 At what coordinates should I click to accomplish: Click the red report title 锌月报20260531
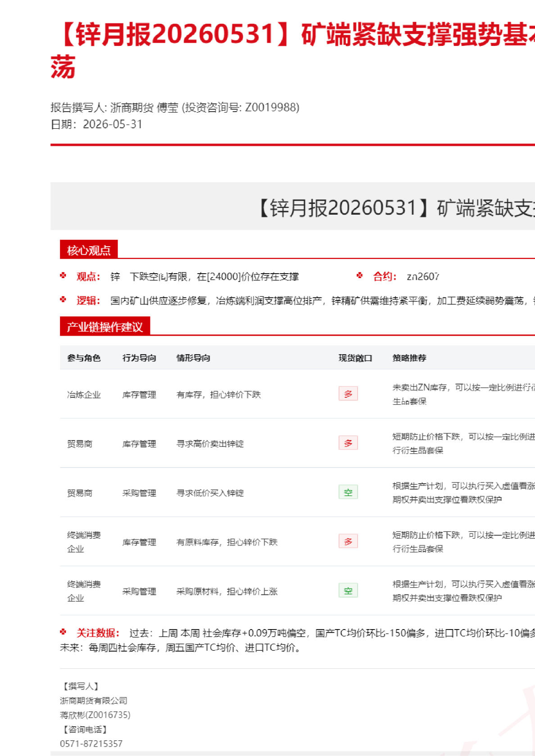293,49
